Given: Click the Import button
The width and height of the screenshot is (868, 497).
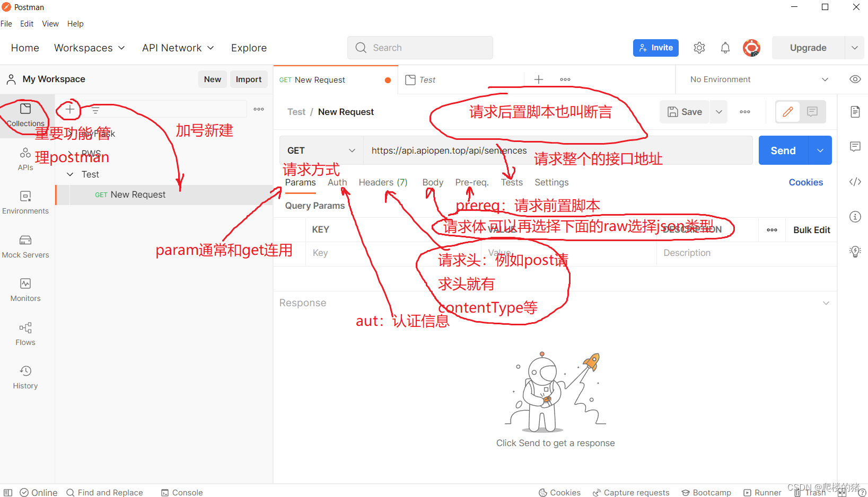Looking at the screenshot, I should pos(249,79).
